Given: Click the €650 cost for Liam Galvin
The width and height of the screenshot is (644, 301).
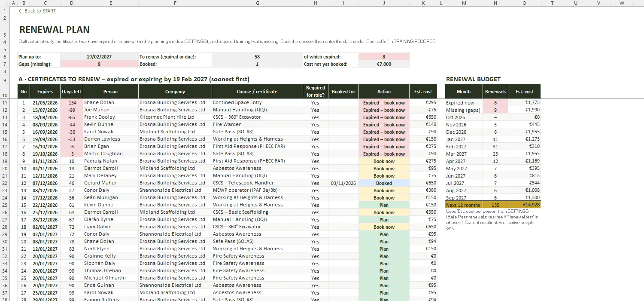Looking at the screenshot, I should coord(423,227).
